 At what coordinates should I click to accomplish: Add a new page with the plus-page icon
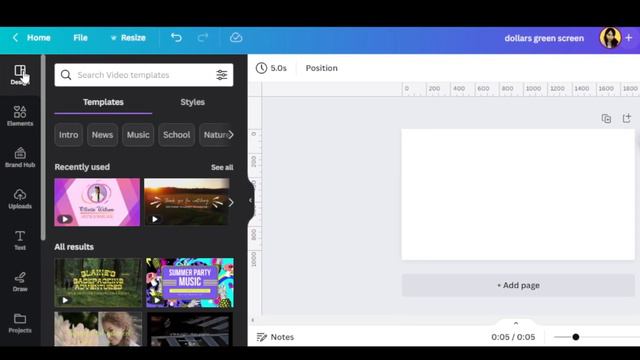click(x=627, y=118)
